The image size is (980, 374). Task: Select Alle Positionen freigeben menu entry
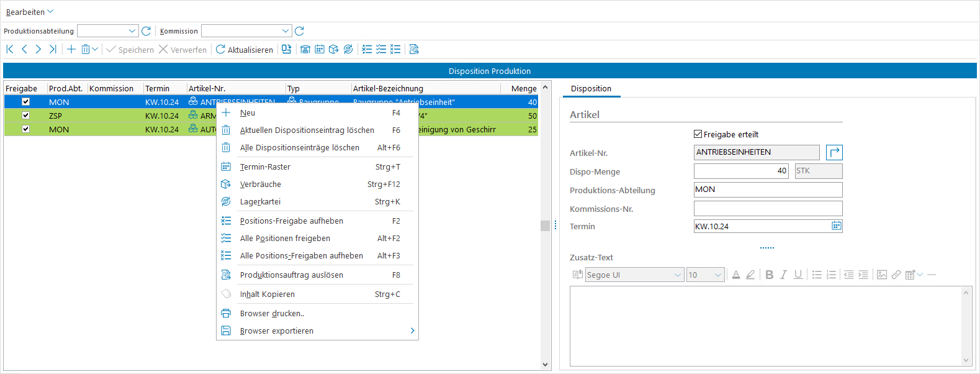coord(285,238)
